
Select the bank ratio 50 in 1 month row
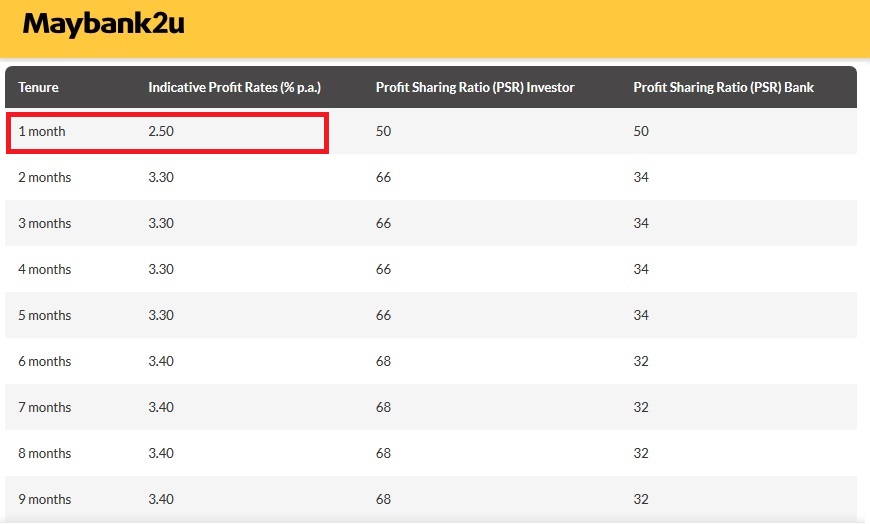click(x=641, y=131)
